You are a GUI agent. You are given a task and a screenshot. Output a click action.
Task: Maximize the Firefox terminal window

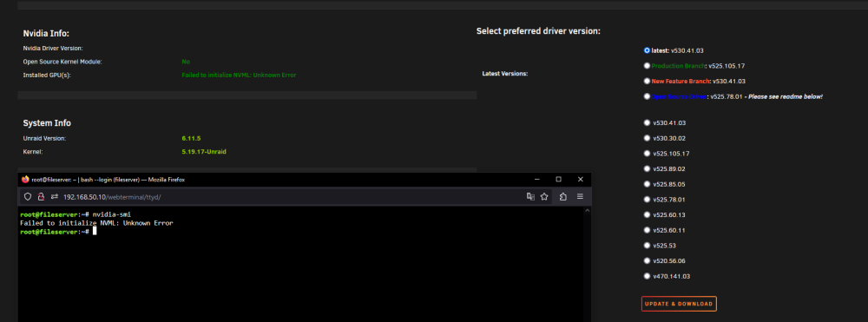pos(558,180)
